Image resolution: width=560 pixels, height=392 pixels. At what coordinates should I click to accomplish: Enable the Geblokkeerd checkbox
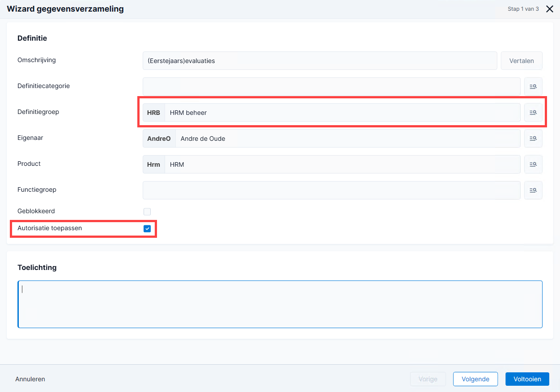(x=147, y=212)
